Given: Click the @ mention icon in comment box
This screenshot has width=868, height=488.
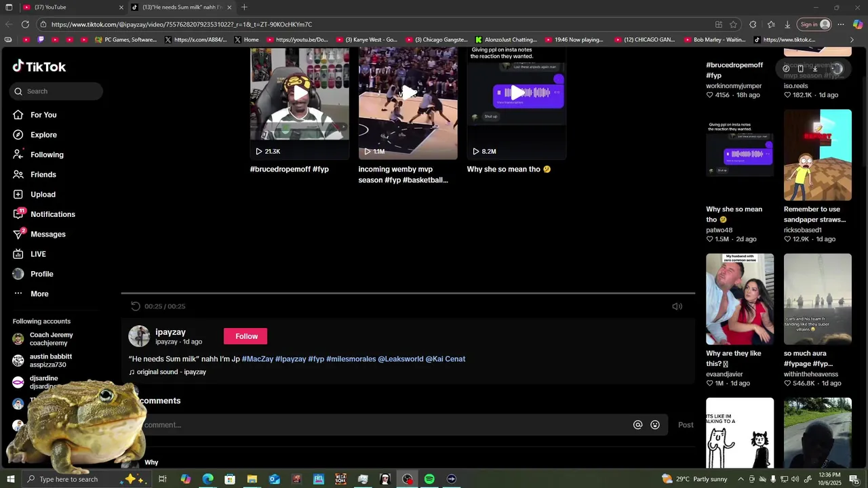Looking at the screenshot, I should [x=637, y=425].
